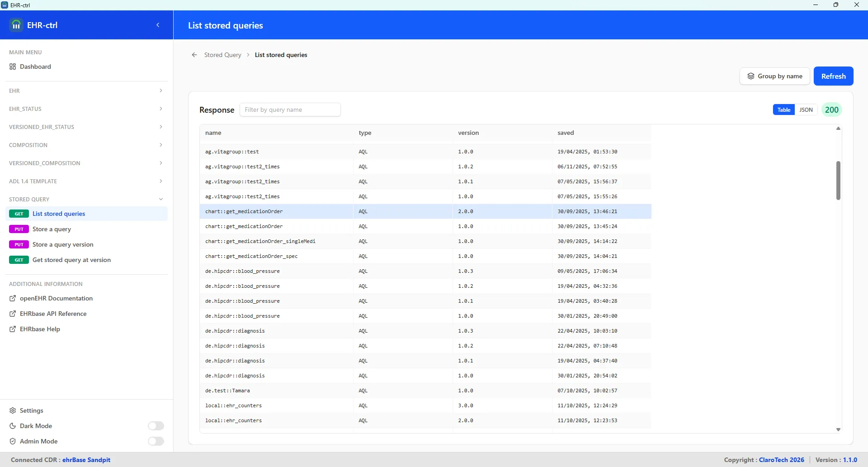Image resolution: width=868 pixels, height=467 pixels.
Task: Switch response view to JSON
Action: [x=806, y=110]
